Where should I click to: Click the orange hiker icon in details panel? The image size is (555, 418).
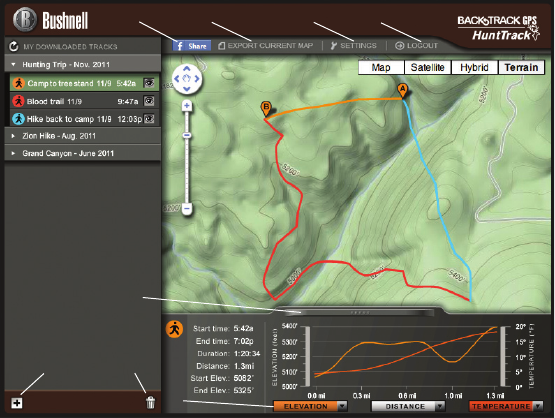(174, 329)
